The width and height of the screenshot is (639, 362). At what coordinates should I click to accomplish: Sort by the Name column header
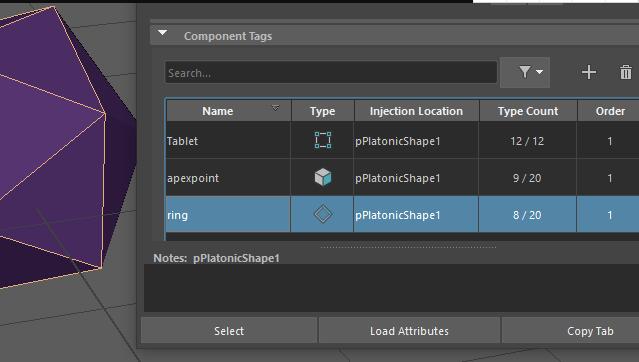tap(229, 111)
